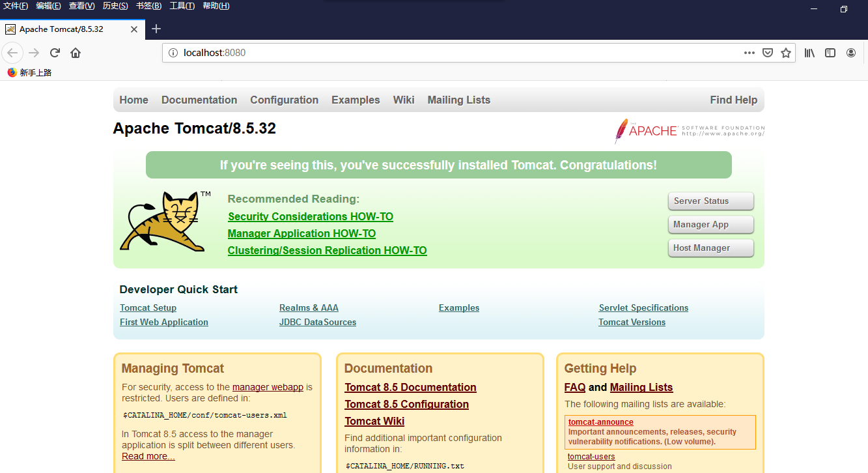868x473 pixels.
Task: Open the Library icon in toolbar
Action: tap(809, 53)
